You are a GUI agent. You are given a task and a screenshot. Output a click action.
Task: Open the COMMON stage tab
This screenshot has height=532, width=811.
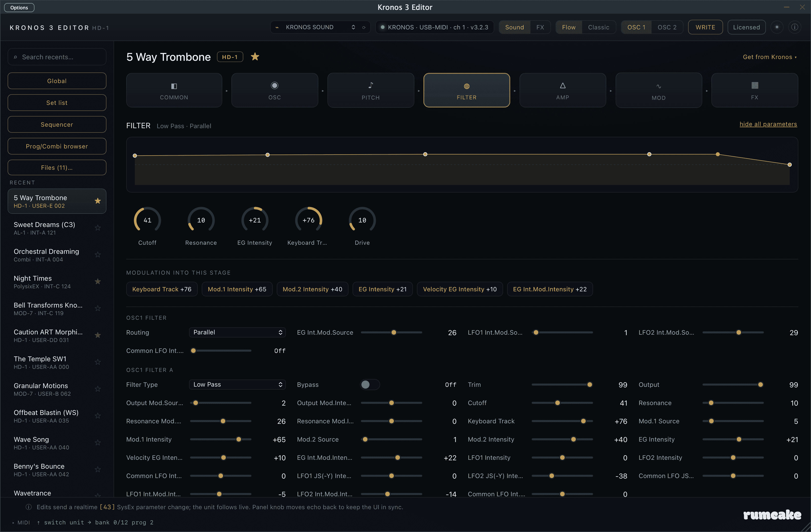[x=174, y=90]
